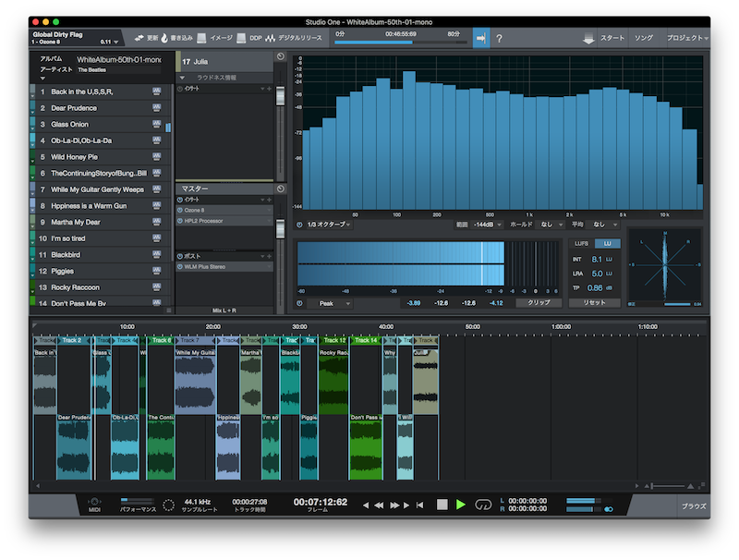
Task: Open the 1/3 オクターブ spectrum mode dropdown
Action: 329,225
